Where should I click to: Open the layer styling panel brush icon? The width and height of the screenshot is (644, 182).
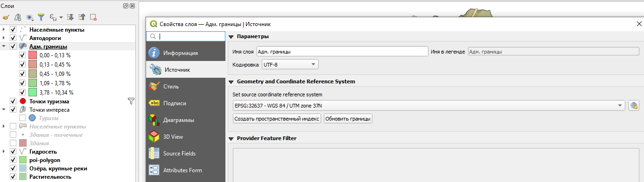coord(6,17)
